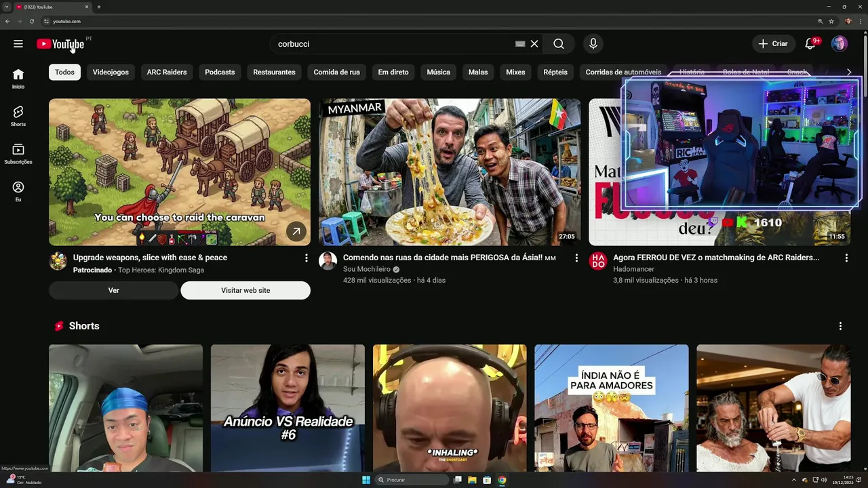Open the Comendo nas ruas video title
868x488 pixels.
point(449,258)
